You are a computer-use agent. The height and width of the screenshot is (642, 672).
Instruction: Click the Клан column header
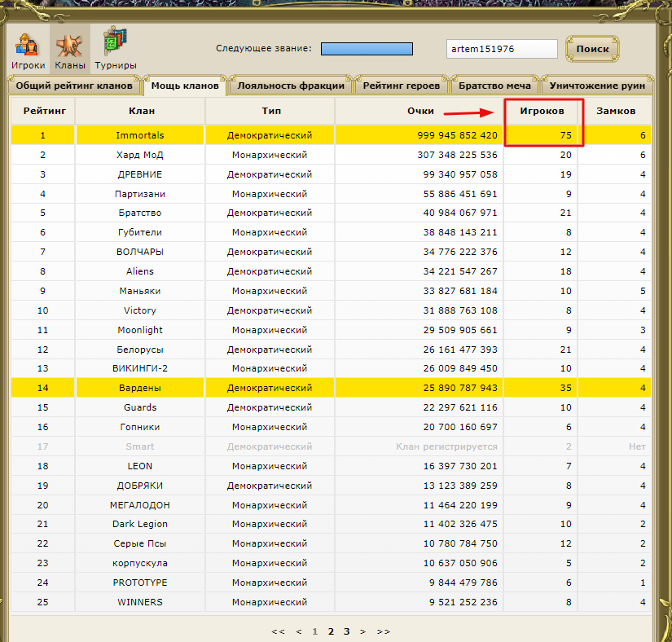141,111
